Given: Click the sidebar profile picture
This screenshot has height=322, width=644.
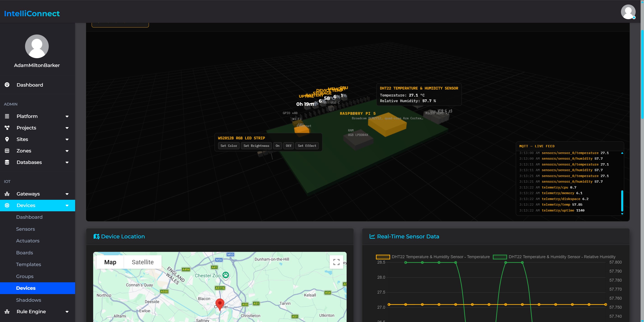Looking at the screenshot, I should 37,46.
